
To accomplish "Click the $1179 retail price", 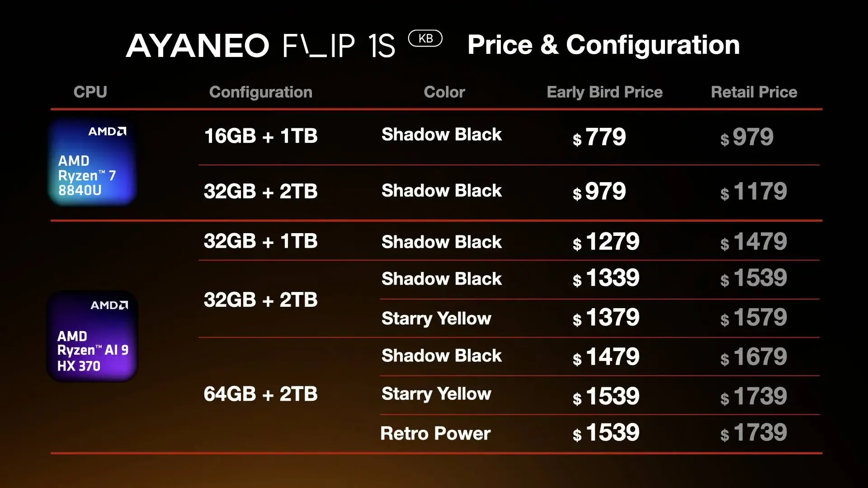I will pyautogui.click(x=754, y=192).
